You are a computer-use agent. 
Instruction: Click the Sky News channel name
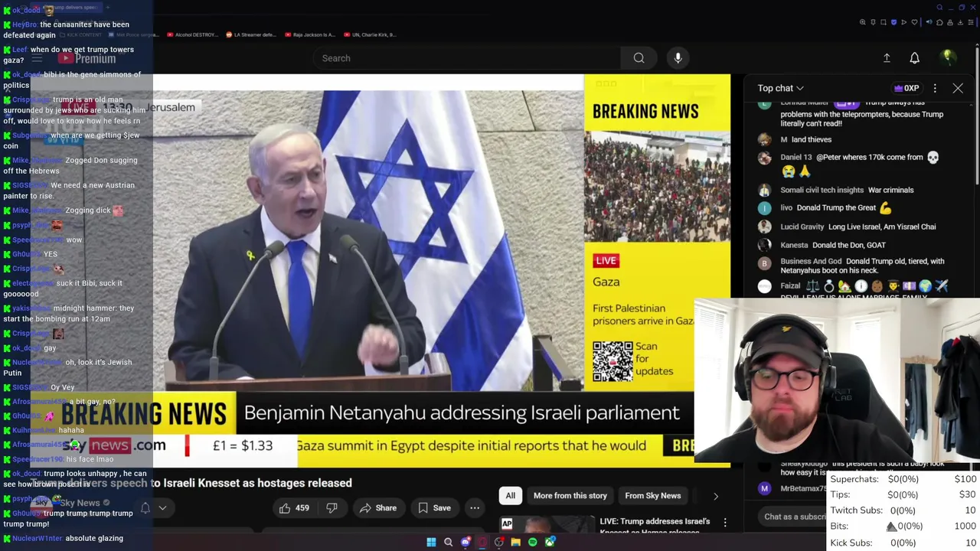tap(80, 503)
